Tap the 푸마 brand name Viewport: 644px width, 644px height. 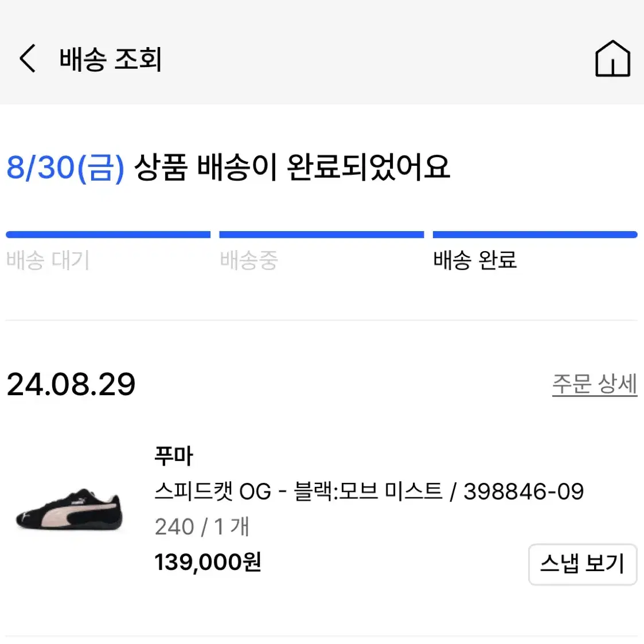(x=174, y=456)
